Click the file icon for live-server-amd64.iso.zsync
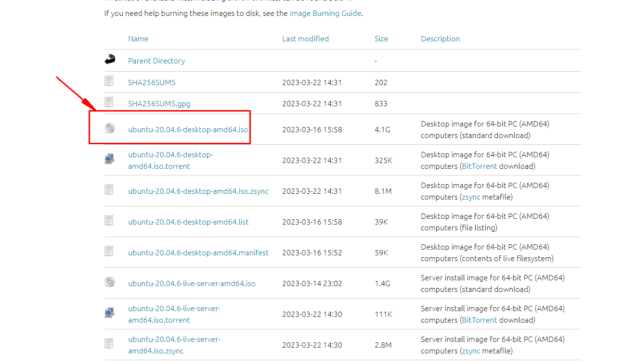The height and width of the screenshot is (364, 636). [x=109, y=343]
